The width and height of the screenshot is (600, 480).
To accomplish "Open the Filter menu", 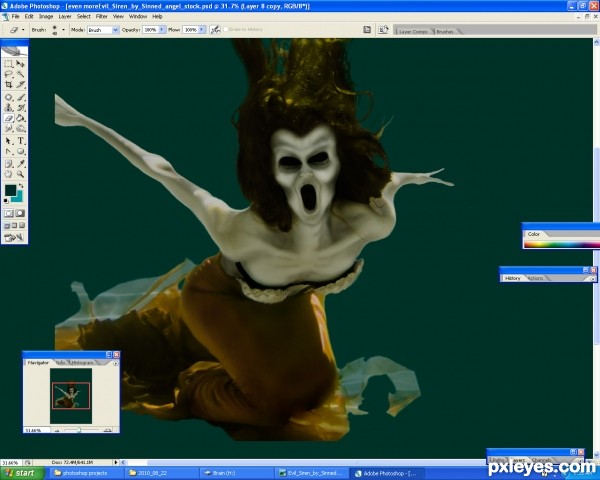I will pos(101,16).
